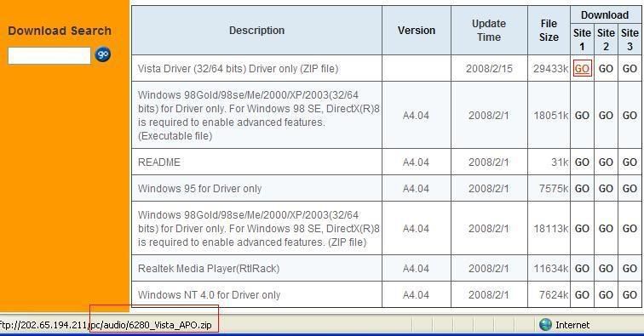Click the Realtek Media Player(RtlRack) description
The height and width of the screenshot is (336, 644).
(209, 268)
